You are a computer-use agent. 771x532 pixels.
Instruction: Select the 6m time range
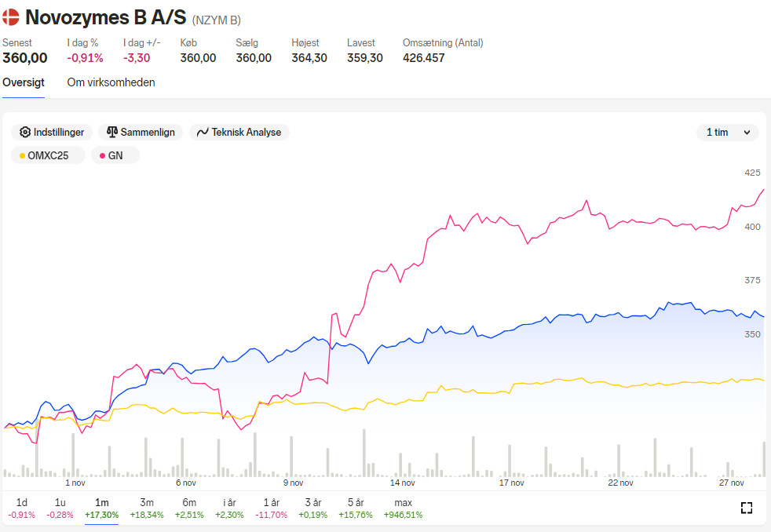[x=189, y=508]
